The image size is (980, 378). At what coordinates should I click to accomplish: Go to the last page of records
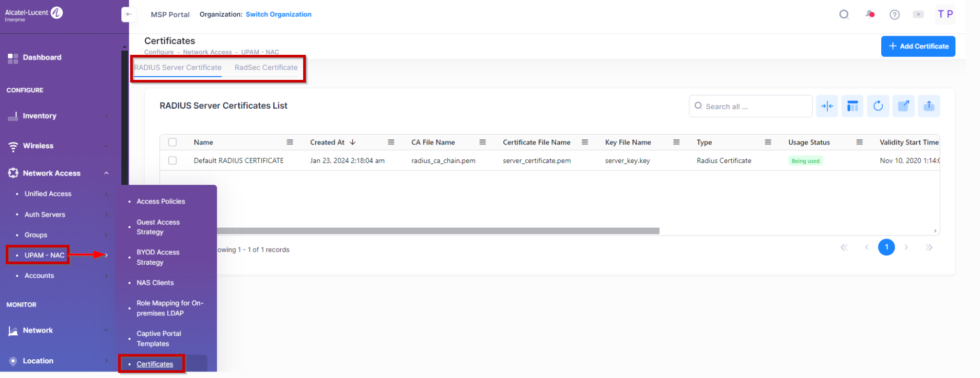point(929,247)
